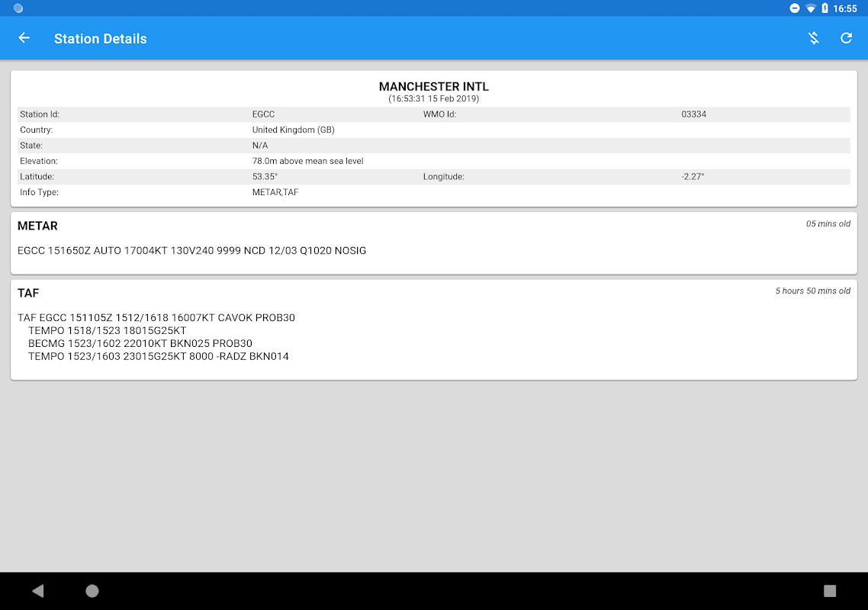This screenshot has height=610, width=868.
Task: Tap the TAF section heading
Action: pos(28,293)
